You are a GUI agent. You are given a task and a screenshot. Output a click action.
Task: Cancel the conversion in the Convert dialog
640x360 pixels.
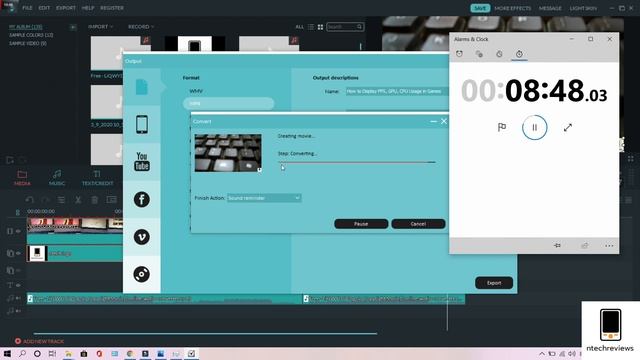click(418, 224)
